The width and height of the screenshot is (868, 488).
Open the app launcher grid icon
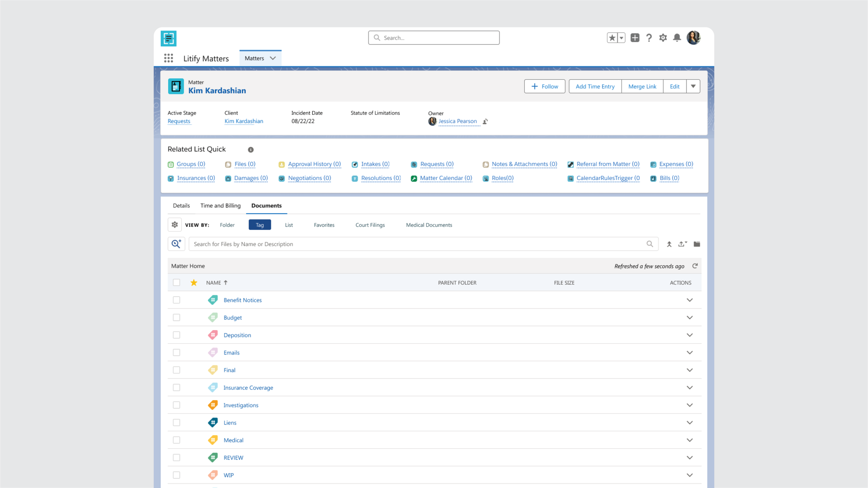coord(168,58)
